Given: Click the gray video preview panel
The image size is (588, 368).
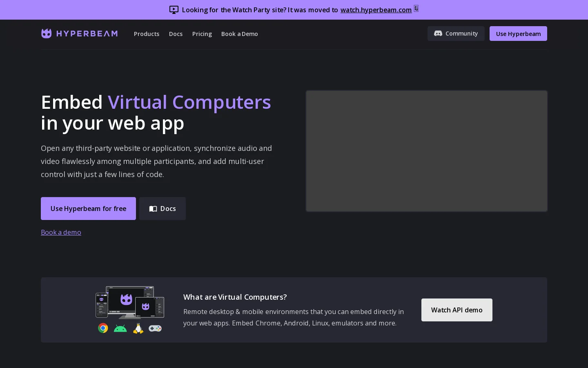Looking at the screenshot, I should pos(427,151).
